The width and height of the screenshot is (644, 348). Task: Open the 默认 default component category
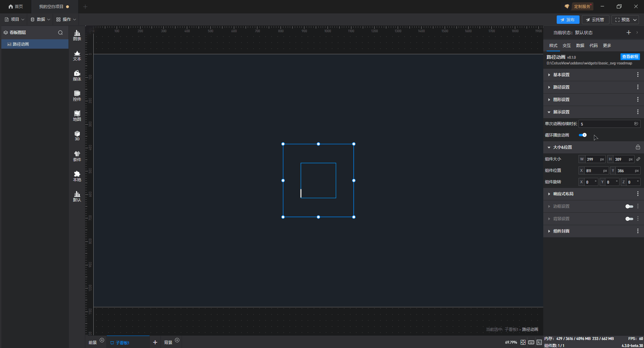[x=77, y=196]
